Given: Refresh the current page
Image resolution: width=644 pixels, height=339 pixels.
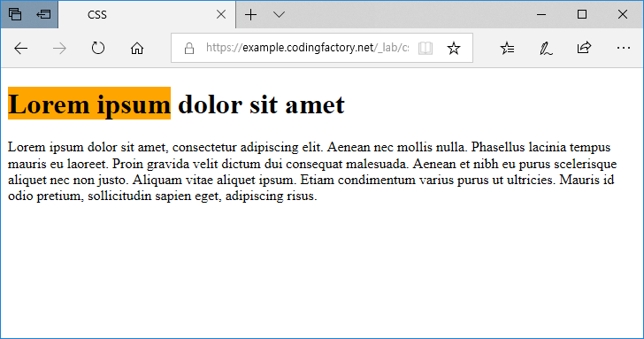Looking at the screenshot, I should [x=97, y=48].
